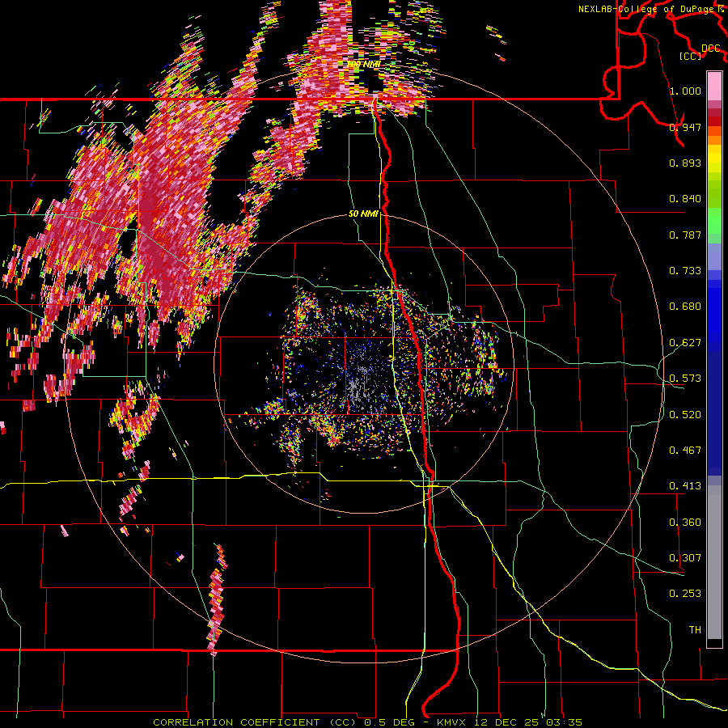Select the 0.680 legend value

click(685, 307)
